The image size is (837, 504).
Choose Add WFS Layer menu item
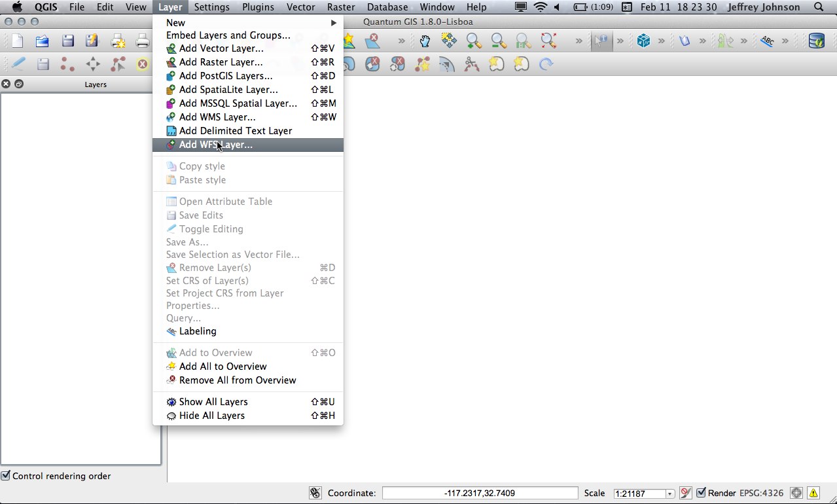point(248,145)
